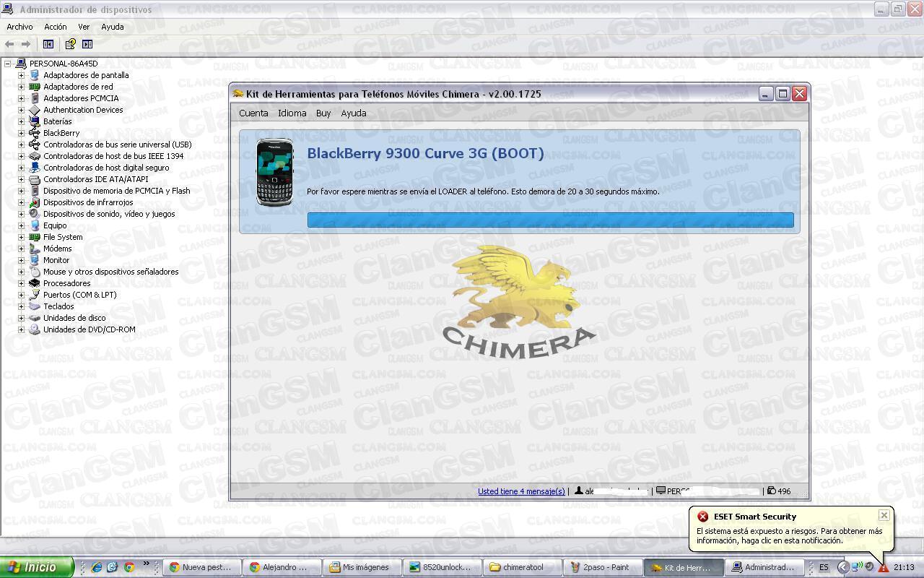Expand Authentication Devices node
The height and width of the screenshot is (578, 924).
tap(21, 110)
